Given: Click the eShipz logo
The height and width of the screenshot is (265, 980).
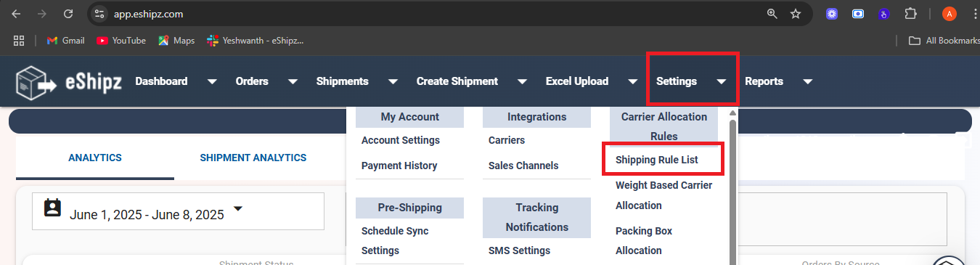Looking at the screenshot, I should tap(70, 81).
